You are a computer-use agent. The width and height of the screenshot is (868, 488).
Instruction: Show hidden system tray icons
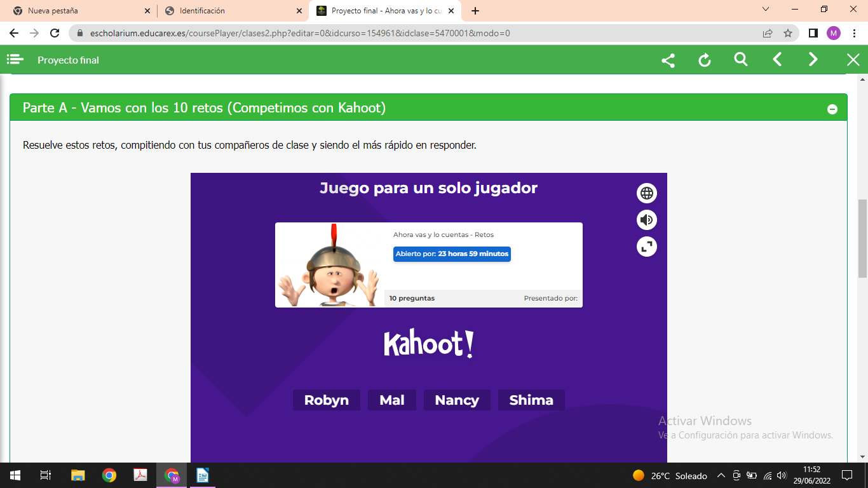(721, 475)
